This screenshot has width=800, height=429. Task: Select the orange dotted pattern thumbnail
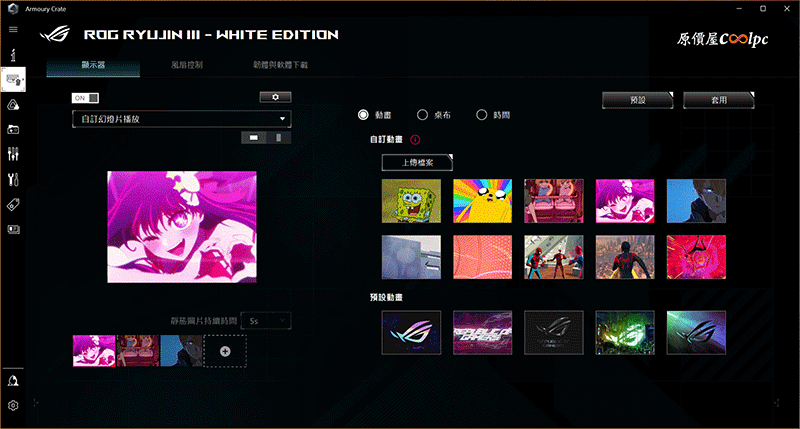click(483, 257)
